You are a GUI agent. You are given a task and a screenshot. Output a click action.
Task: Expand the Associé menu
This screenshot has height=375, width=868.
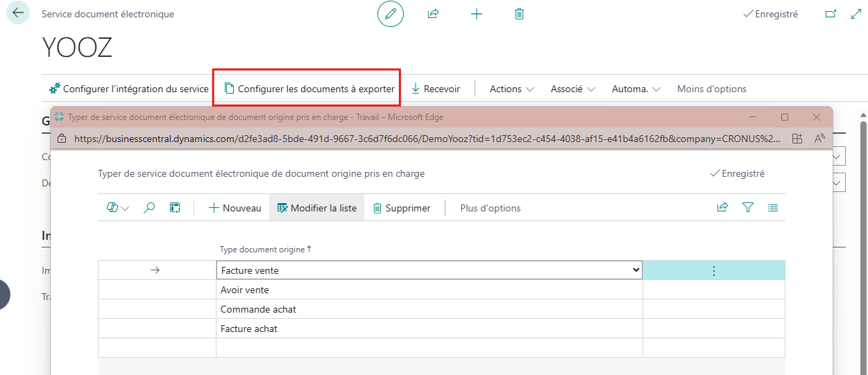[x=572, y=89]
